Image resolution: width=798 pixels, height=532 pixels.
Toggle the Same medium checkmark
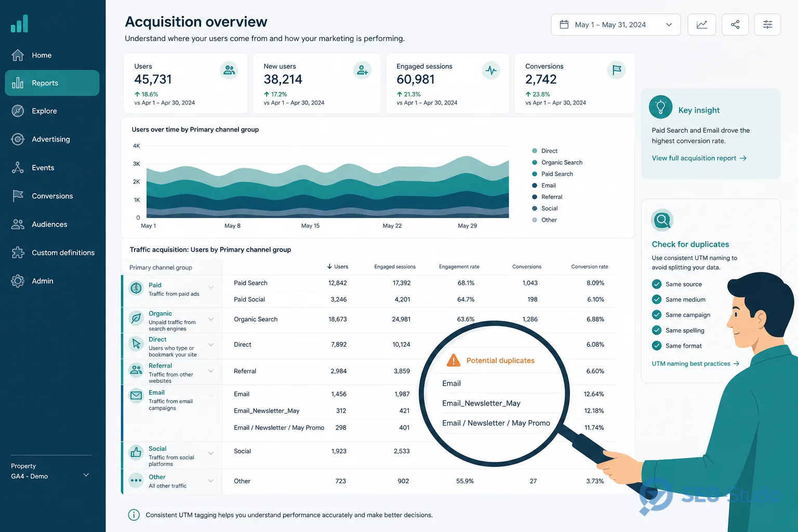pos(657,299)
